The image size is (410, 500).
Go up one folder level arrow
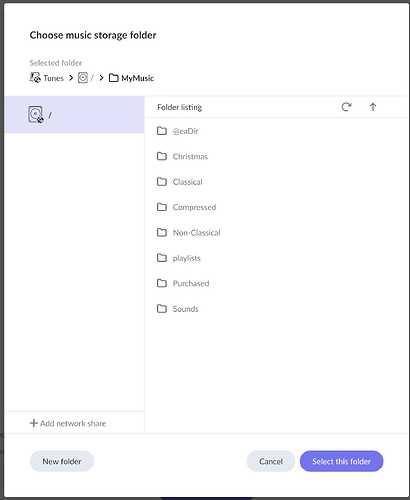(373, 107)
